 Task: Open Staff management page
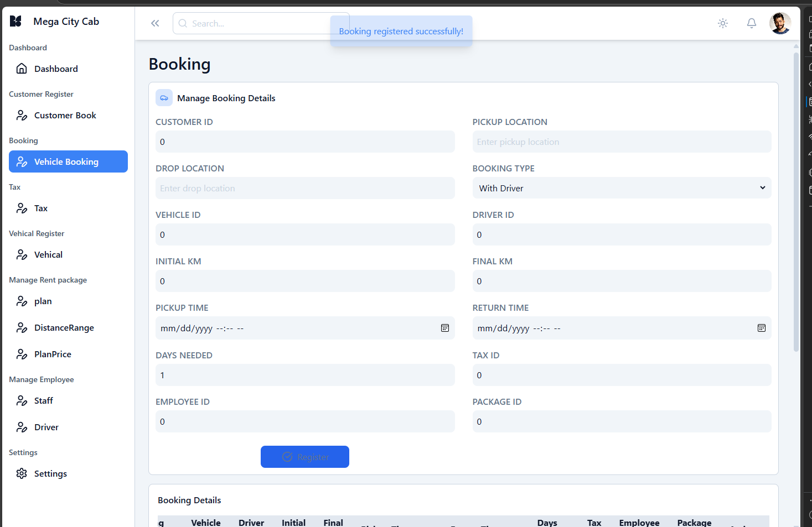click(68, 400)
